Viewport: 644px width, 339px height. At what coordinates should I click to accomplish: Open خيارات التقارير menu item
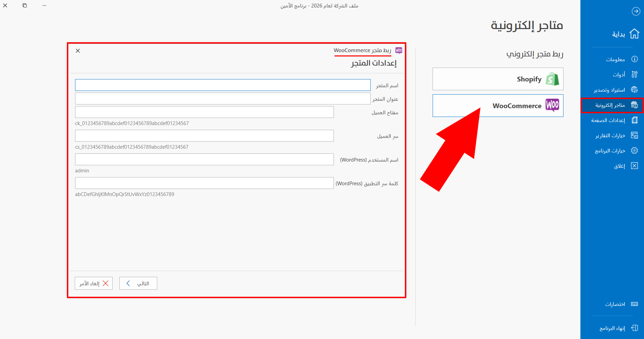pyautogui.click(x=612, y=135)
